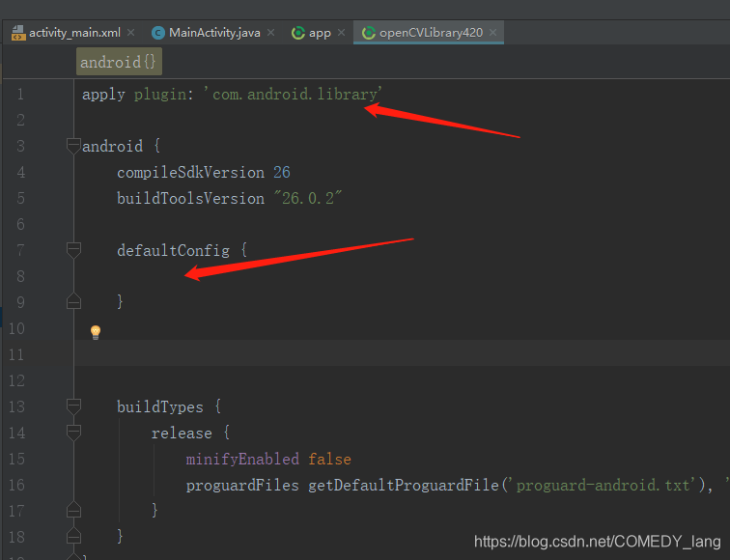Open the MainActivity.java tab
The image size is (730, 560).
click(213, 33)
